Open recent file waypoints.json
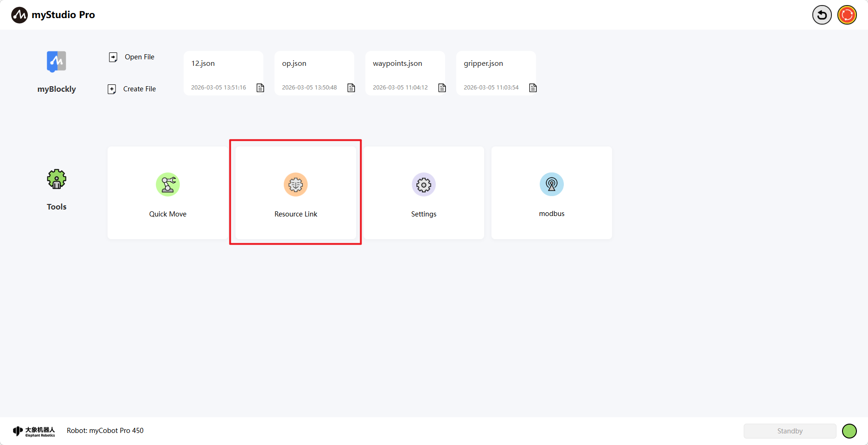Image resolution: width=868 pixels, height=445 pixels. (397, 64)
